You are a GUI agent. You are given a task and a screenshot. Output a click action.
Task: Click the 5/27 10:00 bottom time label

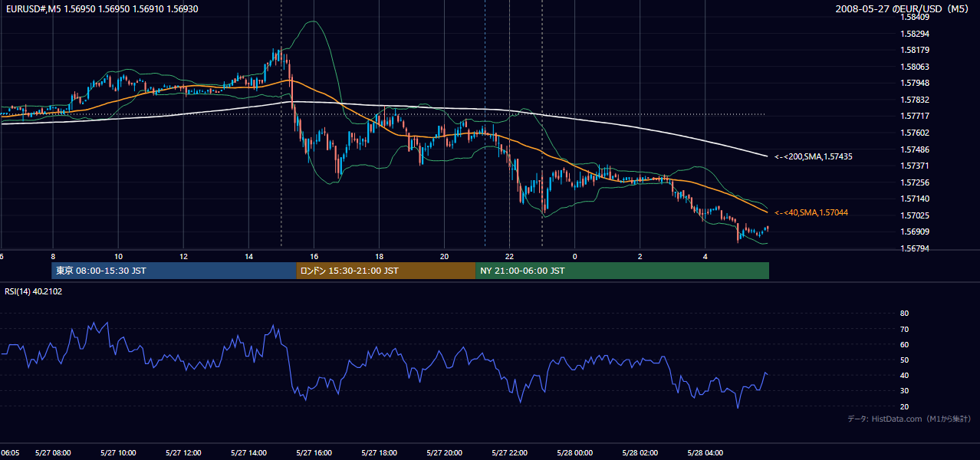(118, 453)
